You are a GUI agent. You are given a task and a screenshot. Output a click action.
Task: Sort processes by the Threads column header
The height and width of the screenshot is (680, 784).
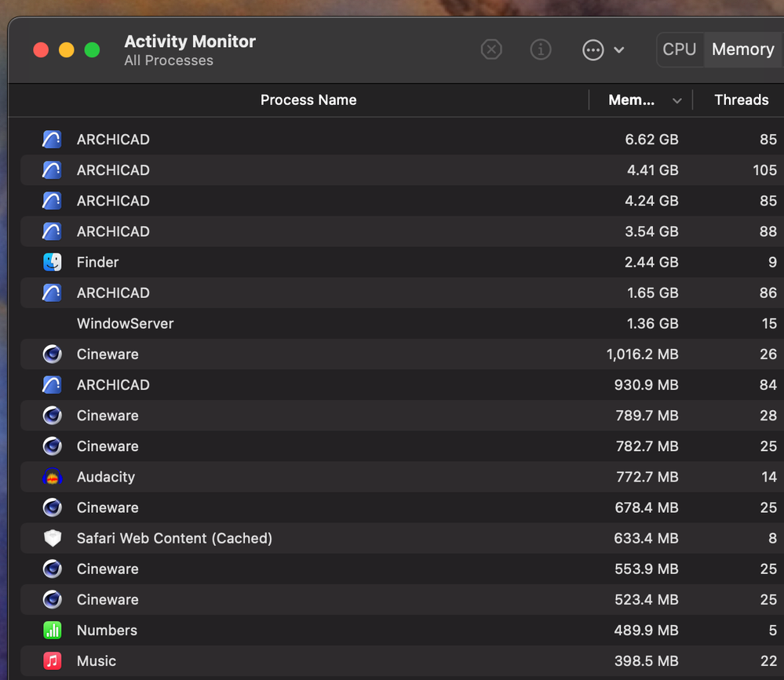click(741, 100)
